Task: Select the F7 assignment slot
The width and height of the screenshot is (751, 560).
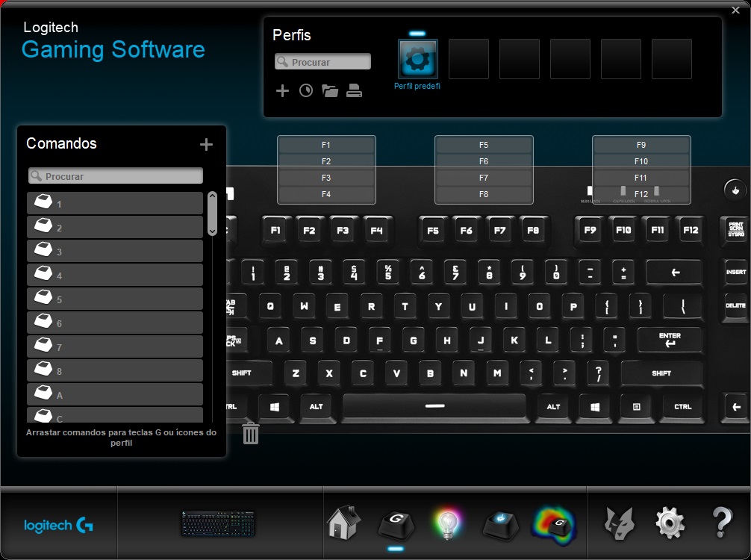Action: click(484, 178)
